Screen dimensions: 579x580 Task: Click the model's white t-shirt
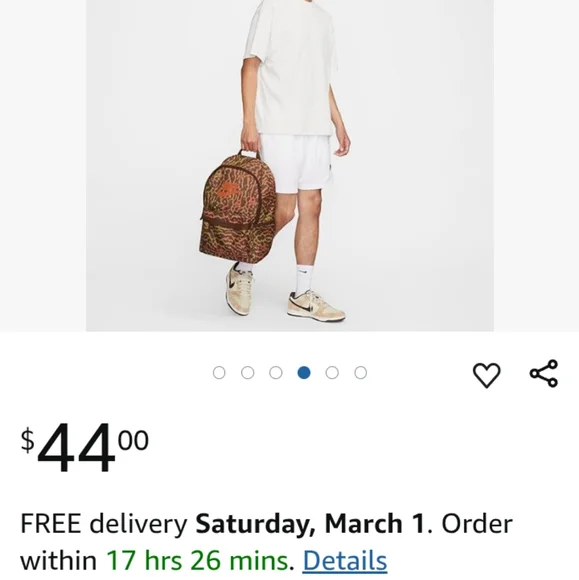291,68
